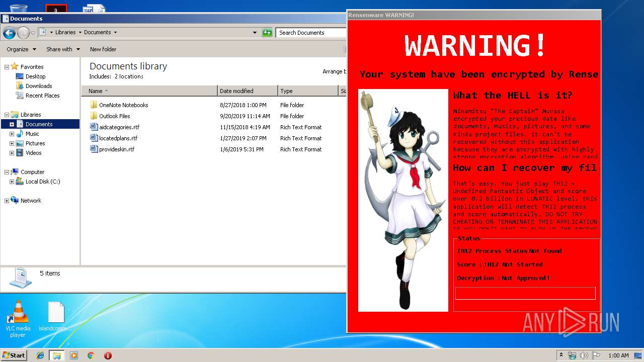Expand the Music library node
644x362 pixels.
point(12,134)
